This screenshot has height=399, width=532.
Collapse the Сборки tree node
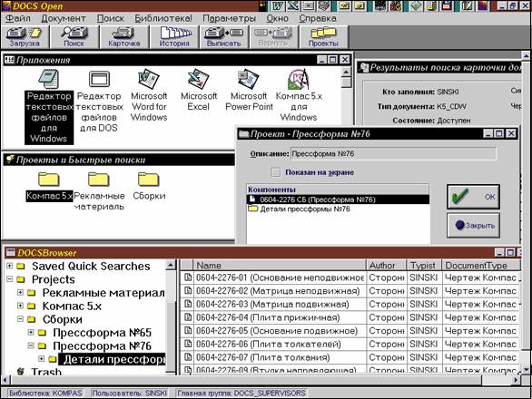(20, 319)
